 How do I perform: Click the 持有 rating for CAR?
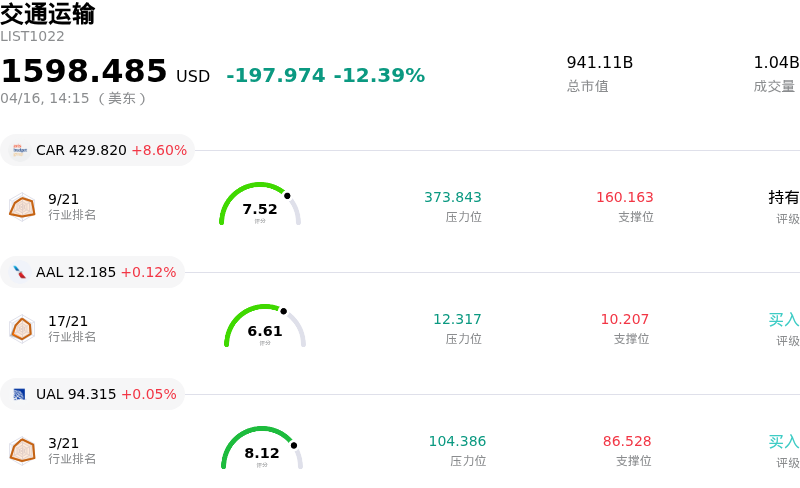click(x=784, y=197)
